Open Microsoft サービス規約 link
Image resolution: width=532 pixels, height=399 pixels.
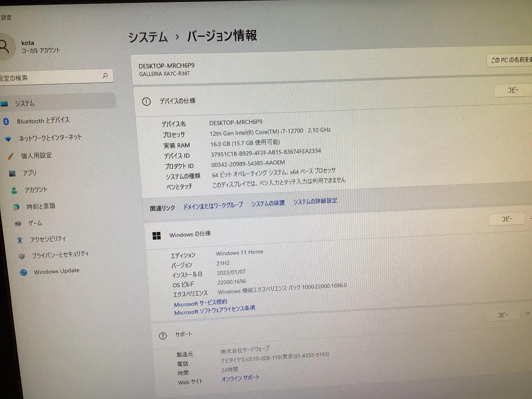201,303
